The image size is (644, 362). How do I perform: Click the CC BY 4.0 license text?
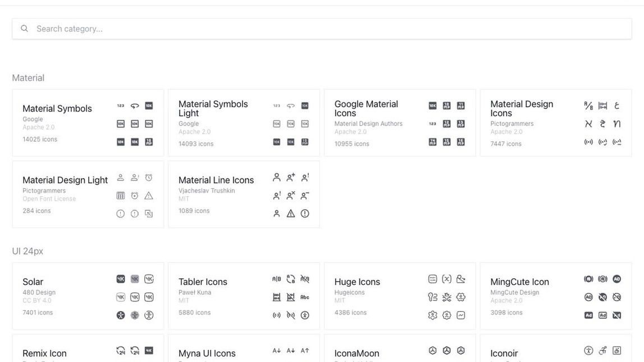click(x=37, y=300)
